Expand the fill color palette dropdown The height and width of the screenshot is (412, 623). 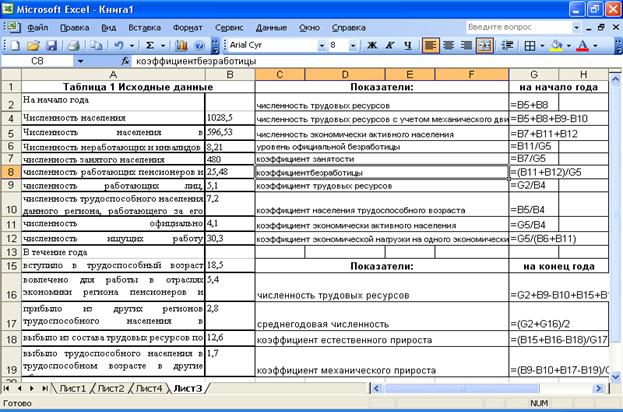pos(569,46)
